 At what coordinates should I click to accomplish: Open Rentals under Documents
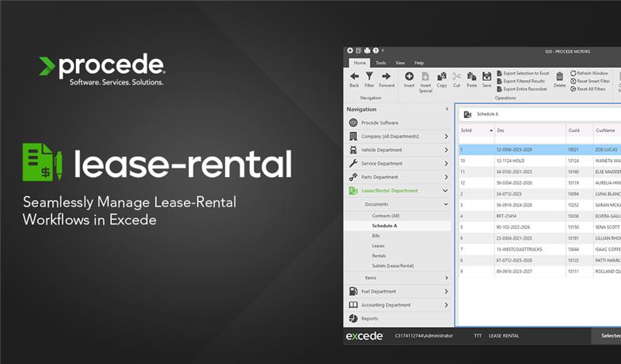(x=379, y=256)
